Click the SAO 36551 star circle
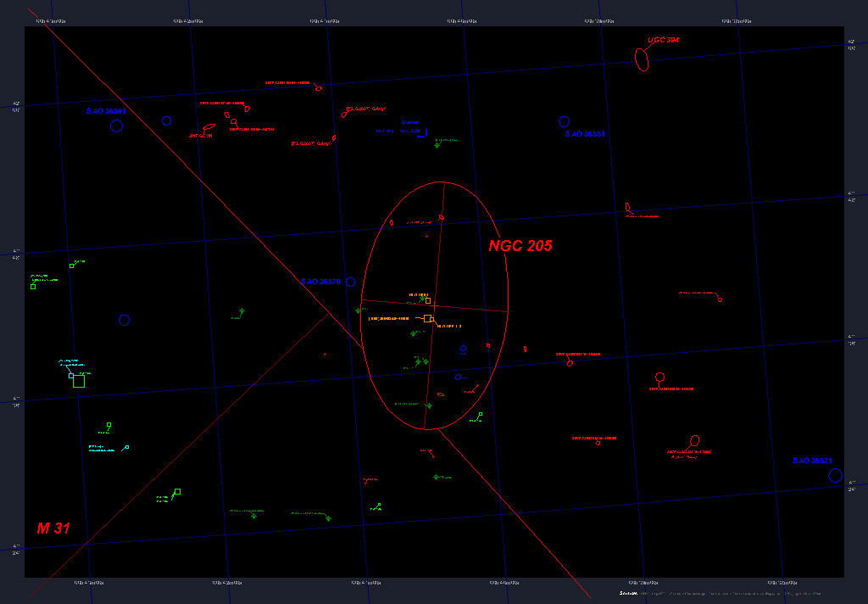Image resolution: width=868 pixels, height=604 pixels. coord(564,122)
